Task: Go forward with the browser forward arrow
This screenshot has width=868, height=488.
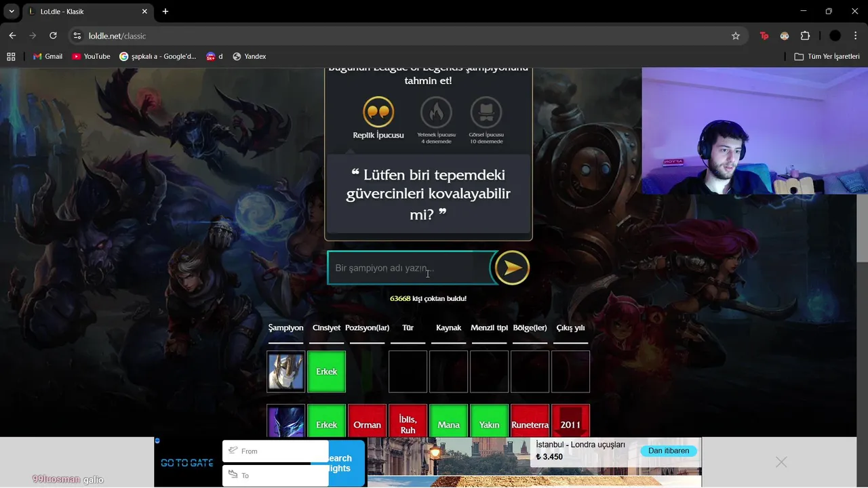Action: pyautogui.click(x=33, y=36)
